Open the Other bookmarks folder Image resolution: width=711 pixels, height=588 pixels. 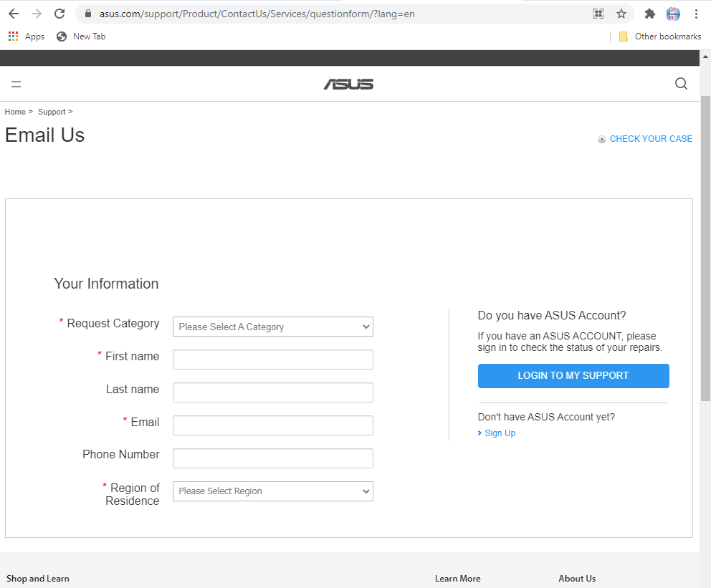click(659, 37)
